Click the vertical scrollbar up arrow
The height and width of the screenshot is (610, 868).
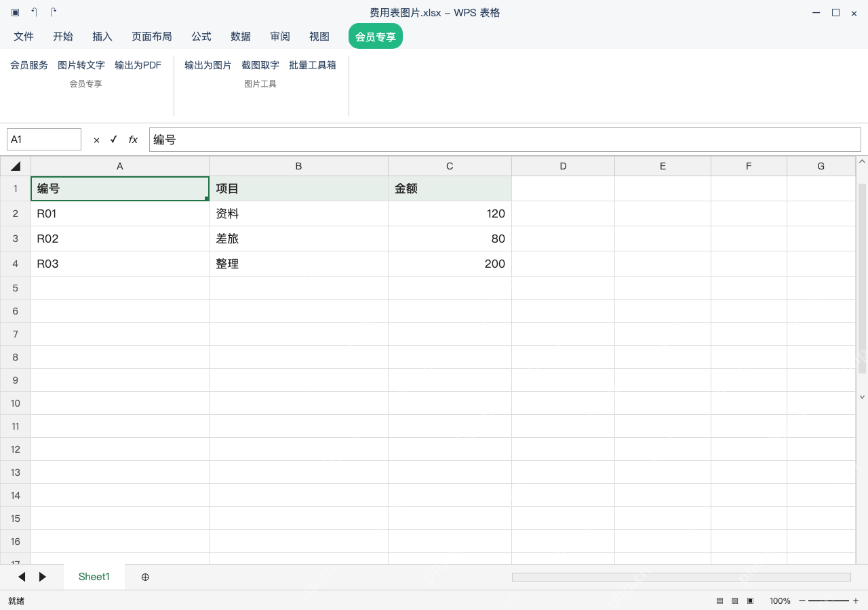coord(863,161)
